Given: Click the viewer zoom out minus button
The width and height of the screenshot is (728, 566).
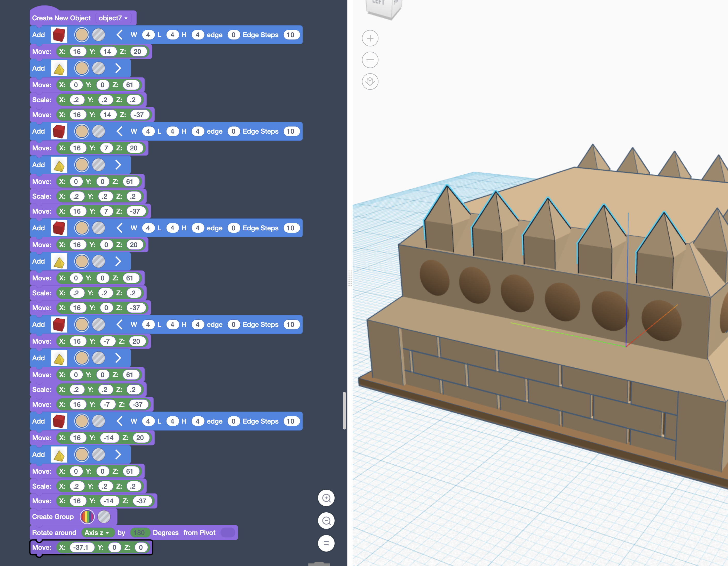Looking at the screenshot, I should (x=370, y=60).
